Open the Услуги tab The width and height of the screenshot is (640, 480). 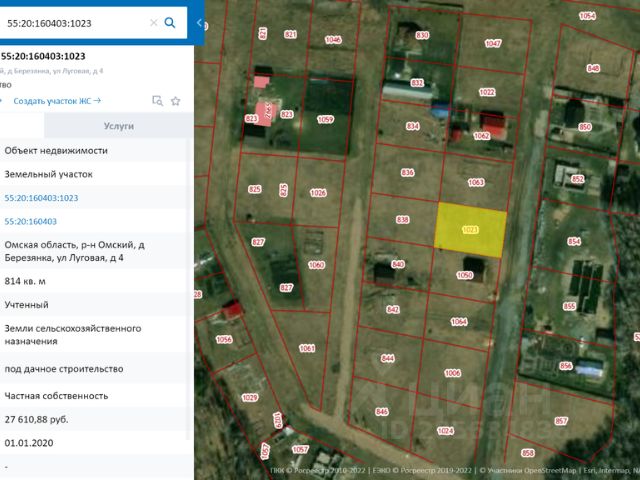pos(118,127)
